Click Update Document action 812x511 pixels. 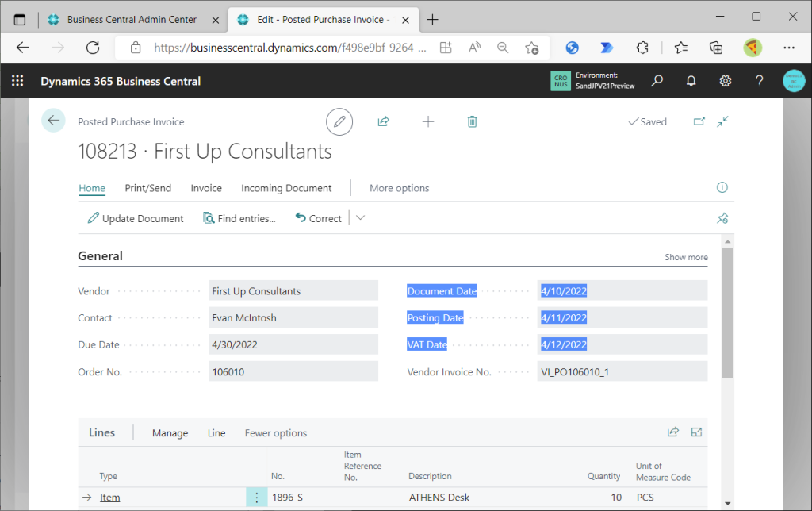pyautogui.click(x=136, y=218)
